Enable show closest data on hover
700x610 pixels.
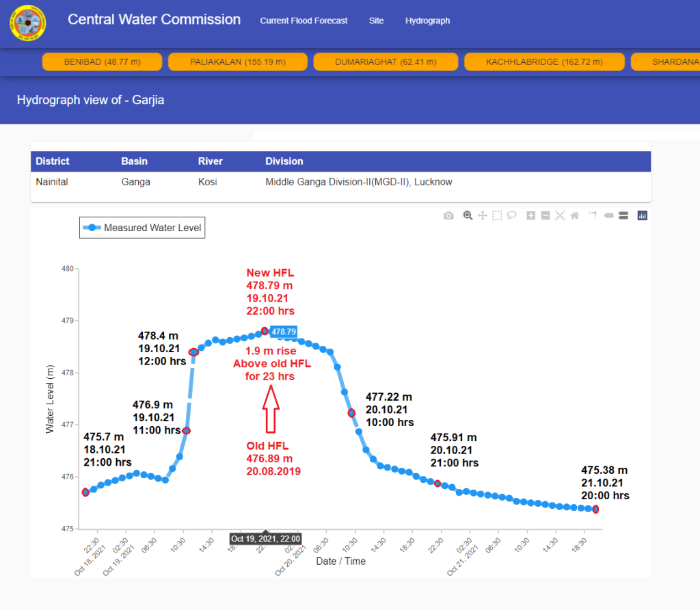tap(608, 215)
